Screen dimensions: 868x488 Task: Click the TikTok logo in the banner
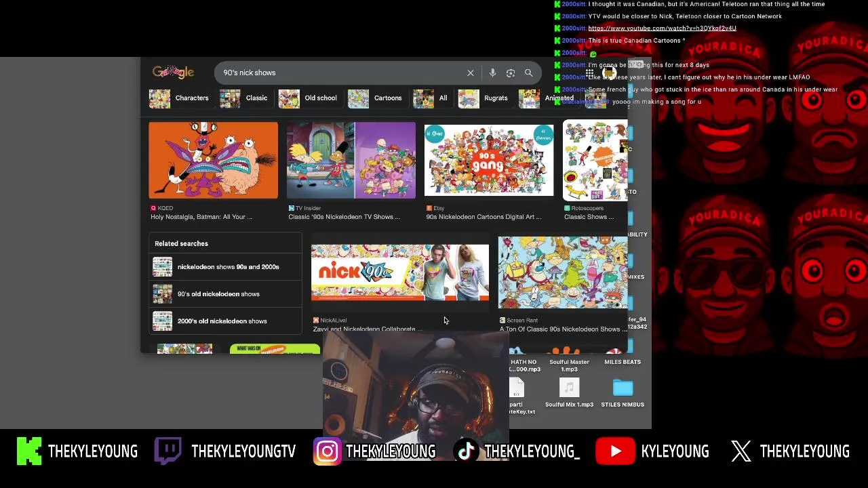[465, 451]
